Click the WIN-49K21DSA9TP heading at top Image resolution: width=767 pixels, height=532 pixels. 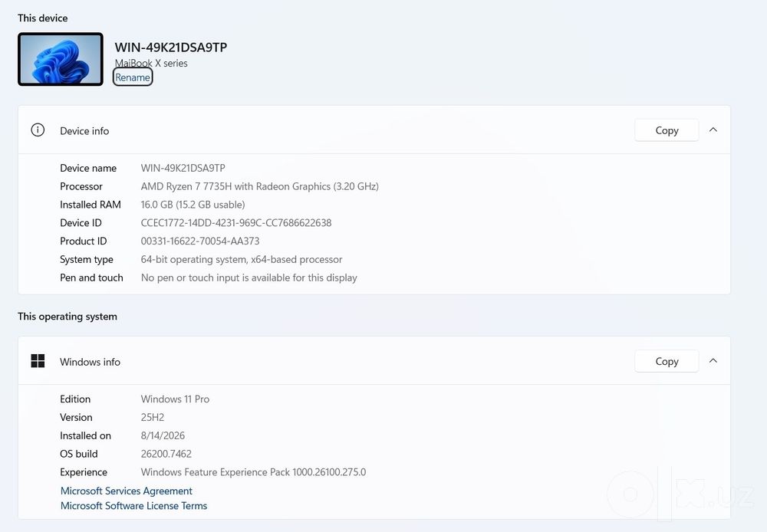click(171, 48)
